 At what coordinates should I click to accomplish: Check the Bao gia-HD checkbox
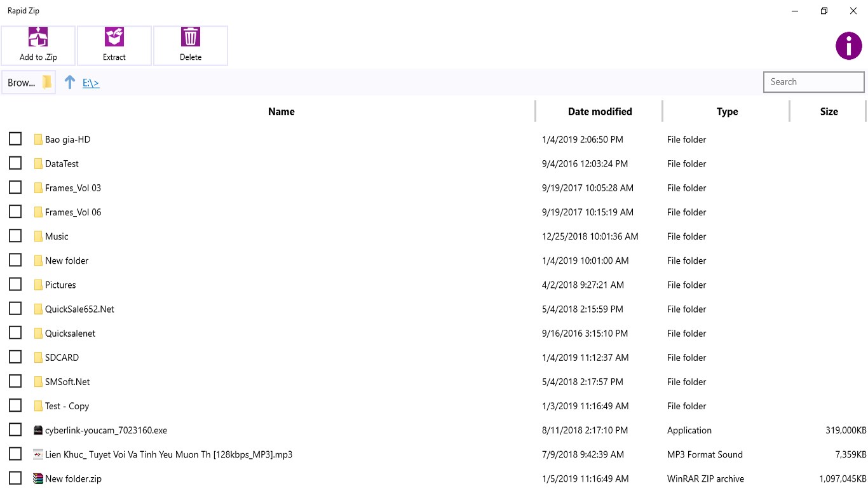pos(15,139)
